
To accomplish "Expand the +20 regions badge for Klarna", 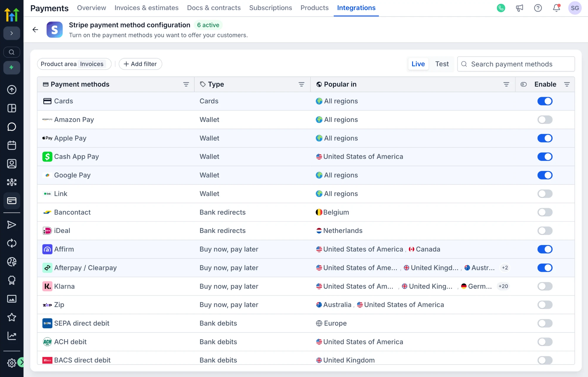I will pos(503,286).
